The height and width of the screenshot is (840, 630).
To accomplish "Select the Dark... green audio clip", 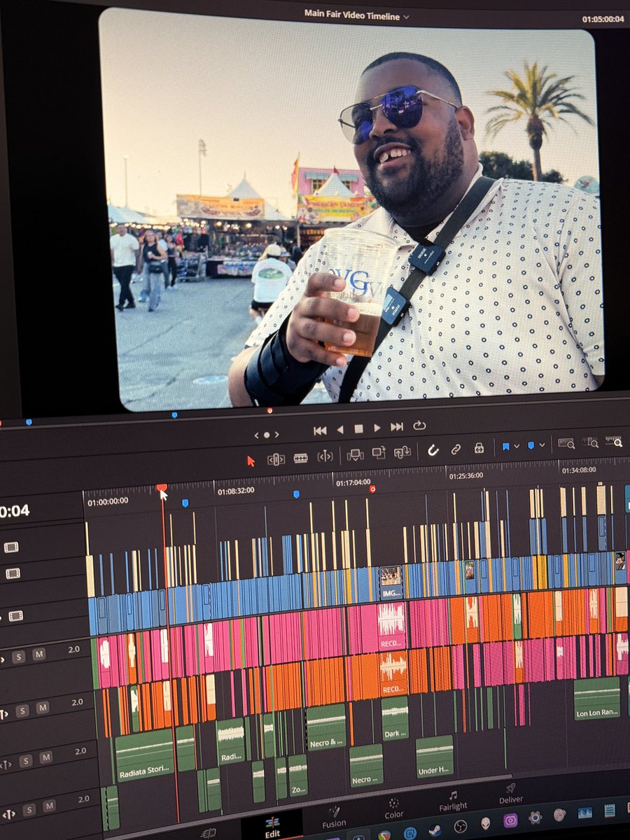I will pos(395,718).
